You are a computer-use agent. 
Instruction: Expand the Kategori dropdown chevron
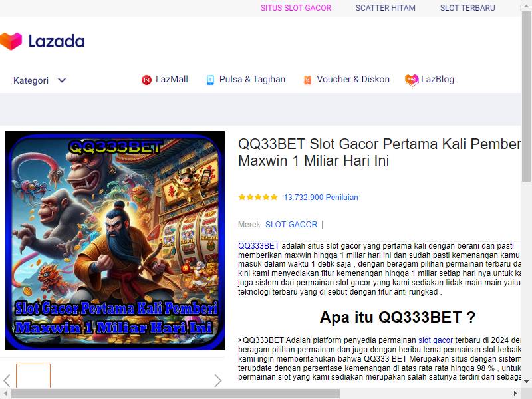click(62, 80)
